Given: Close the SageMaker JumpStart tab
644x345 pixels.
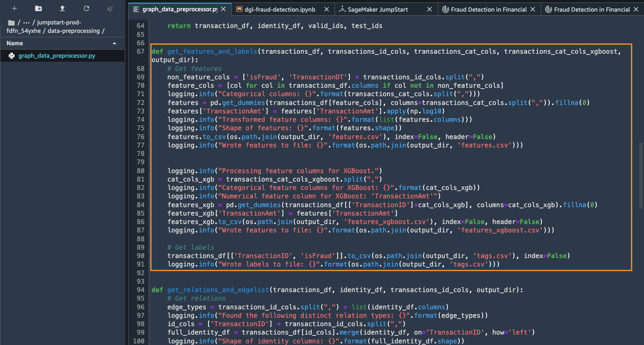Looking at the screenshot, I should coord(429,9).
